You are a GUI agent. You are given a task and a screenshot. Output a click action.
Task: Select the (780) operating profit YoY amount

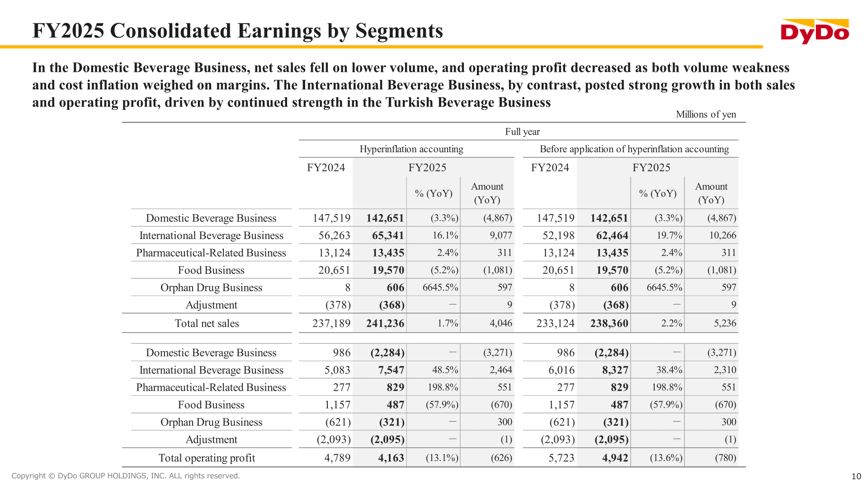pyautogui.click(x=726, y=458)
